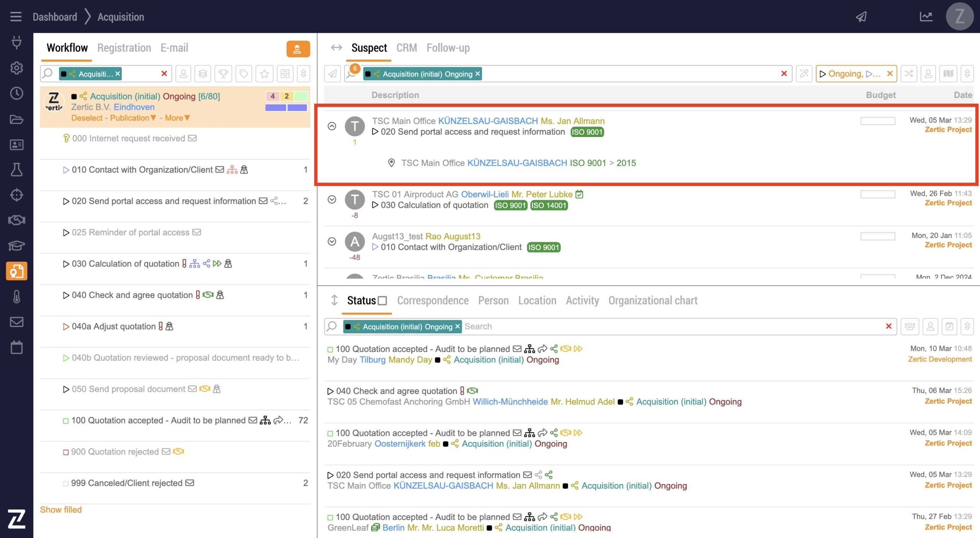Open the clock icon in left sidebar

click(x=16, y=93)
